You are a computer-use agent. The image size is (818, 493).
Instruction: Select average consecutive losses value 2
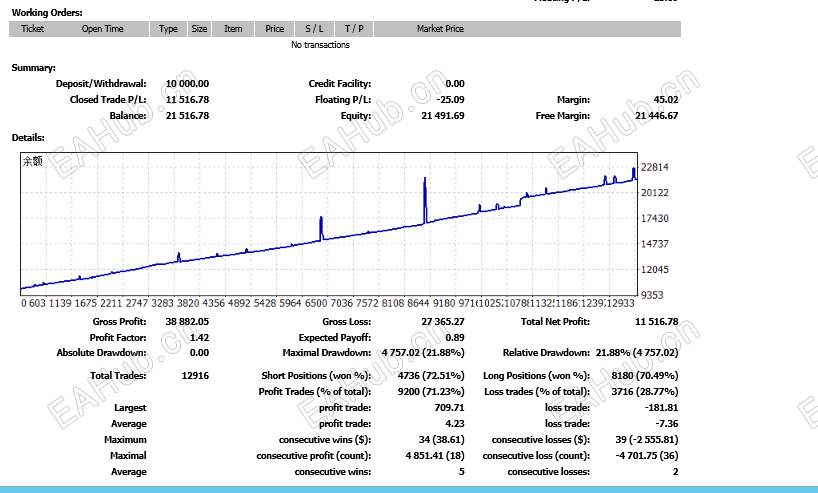[x=676, y=472]
